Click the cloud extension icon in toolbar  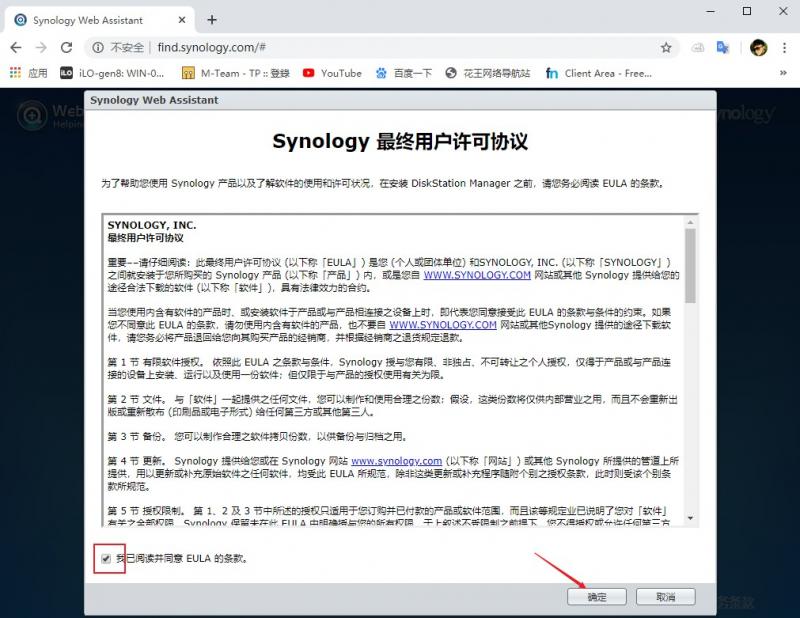coord(697,47)
